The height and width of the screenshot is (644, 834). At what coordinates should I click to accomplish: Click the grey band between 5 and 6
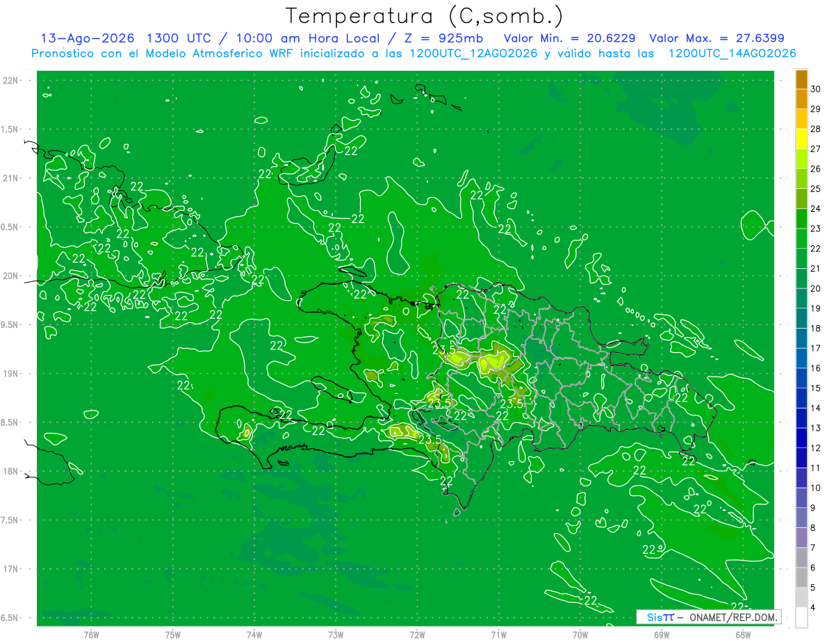point(801,577)
